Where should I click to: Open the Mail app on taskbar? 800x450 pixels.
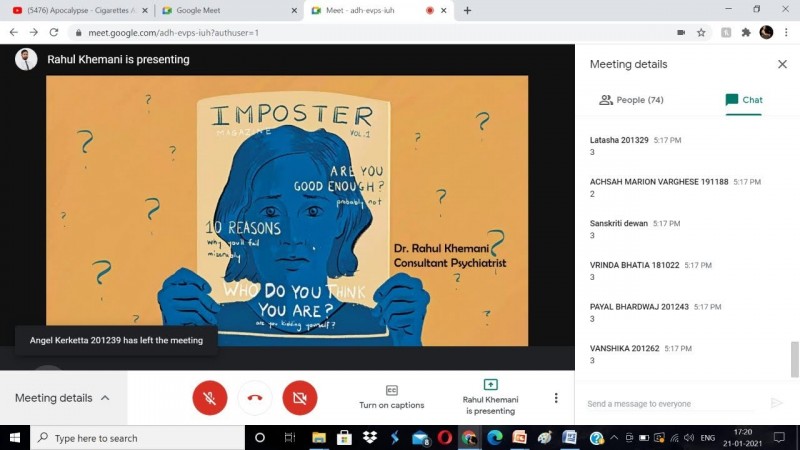tap(420, 438)
